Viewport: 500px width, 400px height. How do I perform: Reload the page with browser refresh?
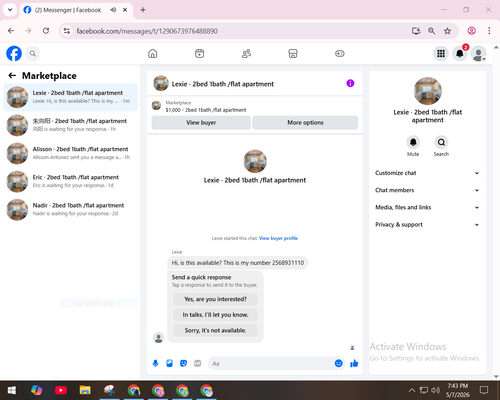[x=46, y=31]
